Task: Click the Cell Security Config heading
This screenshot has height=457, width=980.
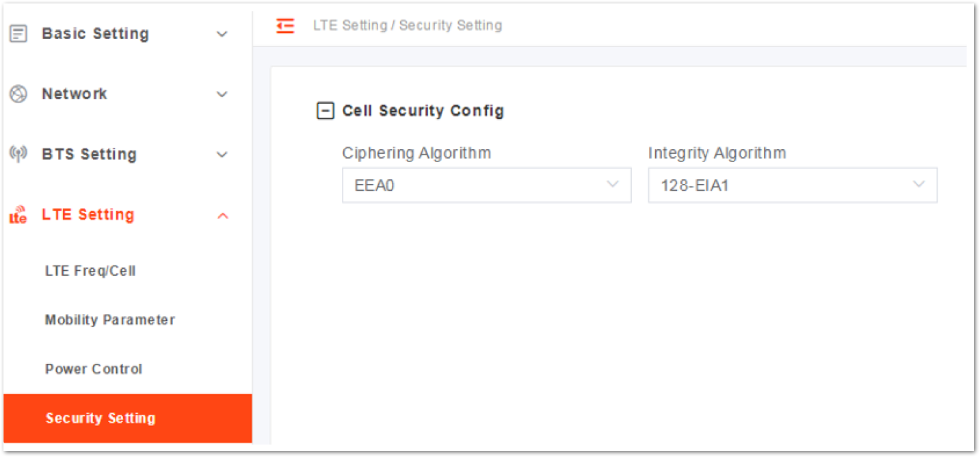Action: click(423, 111)
